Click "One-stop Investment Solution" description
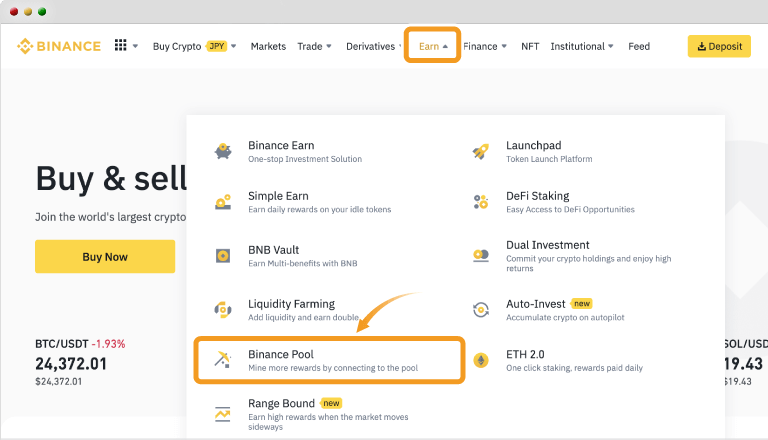Image resolution: width=768 pixels, height=440 pixels. coord(305,159)
